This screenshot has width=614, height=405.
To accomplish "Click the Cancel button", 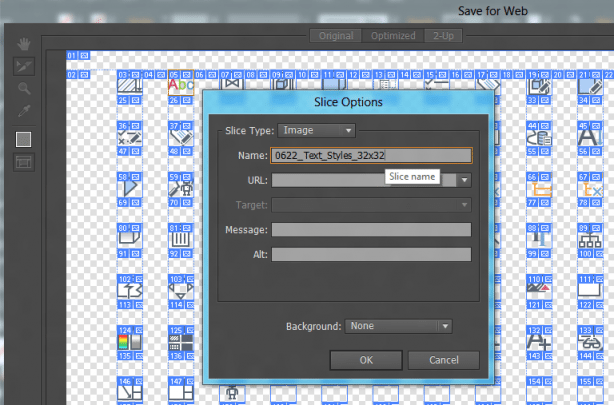I will coord(444,360).
